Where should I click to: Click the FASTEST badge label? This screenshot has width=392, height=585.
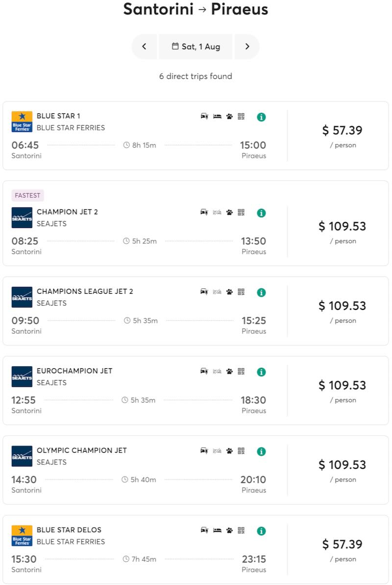point(27,195)
